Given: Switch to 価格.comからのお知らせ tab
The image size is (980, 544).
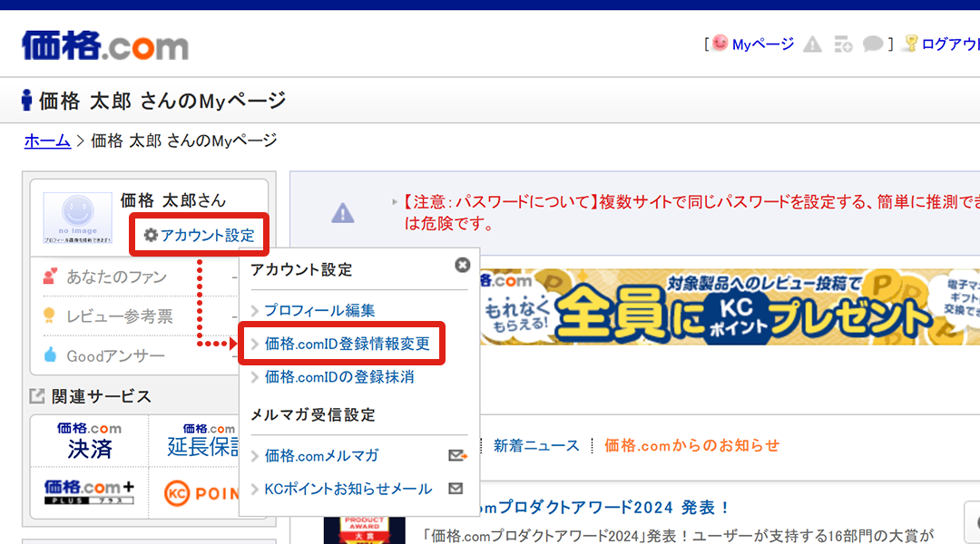Looking at the screenshot, I should click(x=691, y=445).
